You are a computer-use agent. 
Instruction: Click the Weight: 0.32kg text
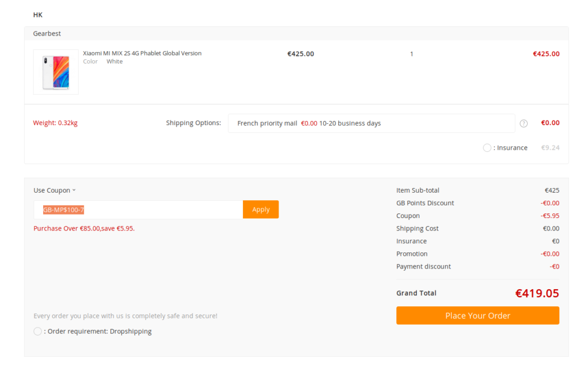tap(55, 123)
